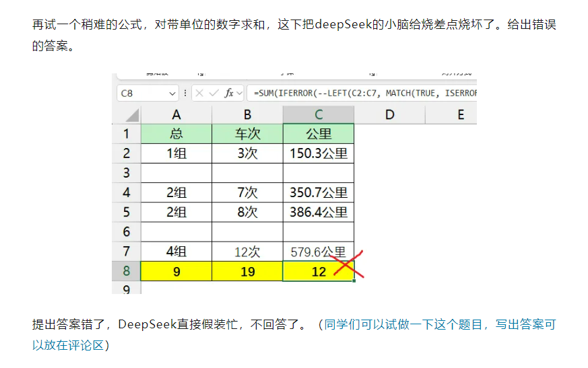
Task: Select column B header
Action: point(247,114)
